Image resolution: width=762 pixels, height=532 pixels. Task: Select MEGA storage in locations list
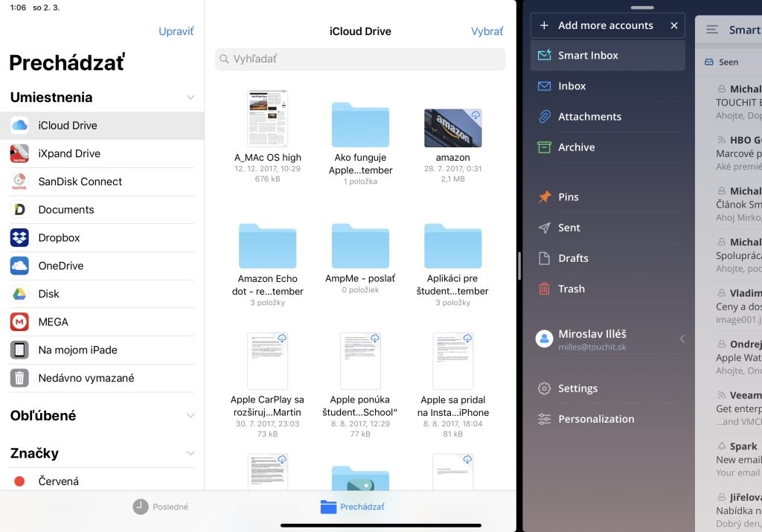coord(54,322)
